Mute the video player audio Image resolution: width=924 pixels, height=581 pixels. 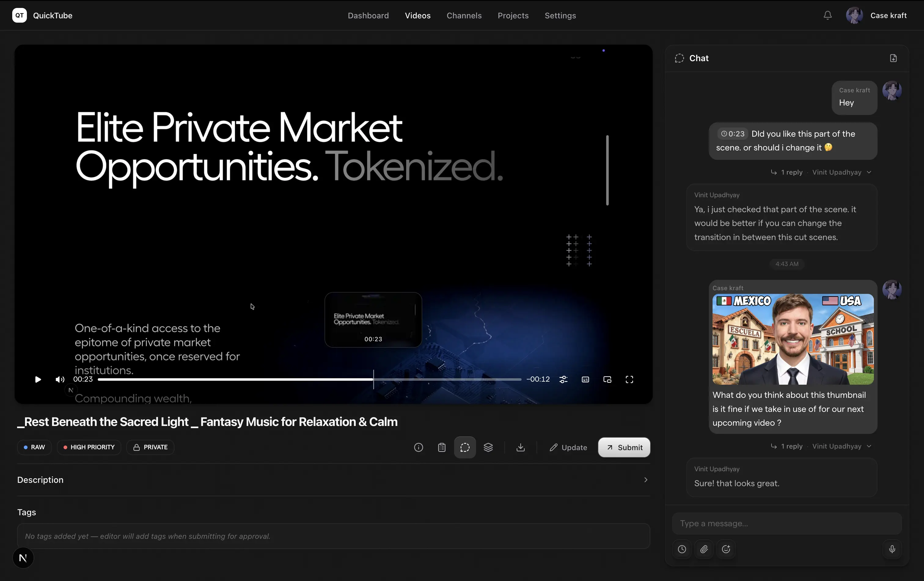click(x=60, y=379)
